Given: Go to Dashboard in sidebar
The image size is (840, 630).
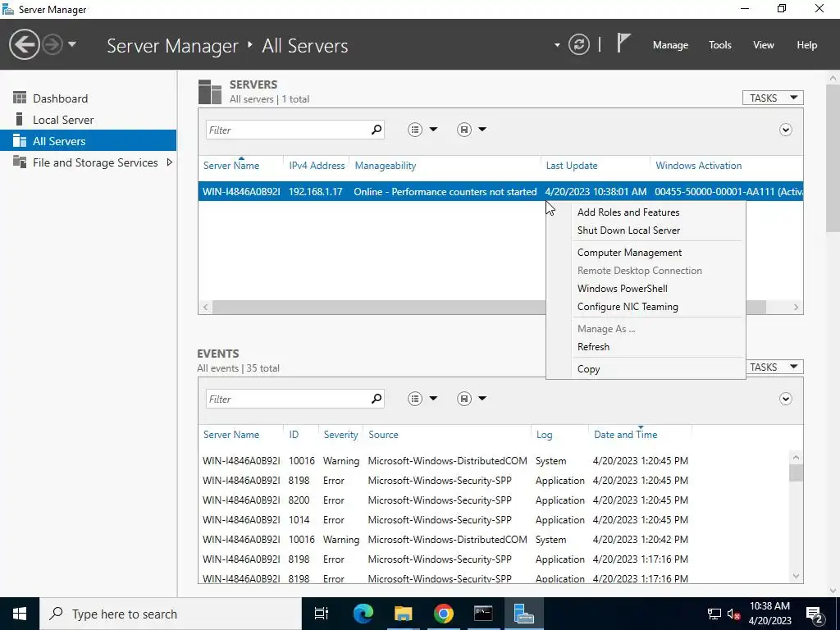Looking at the screenshot, I should 89,98.
